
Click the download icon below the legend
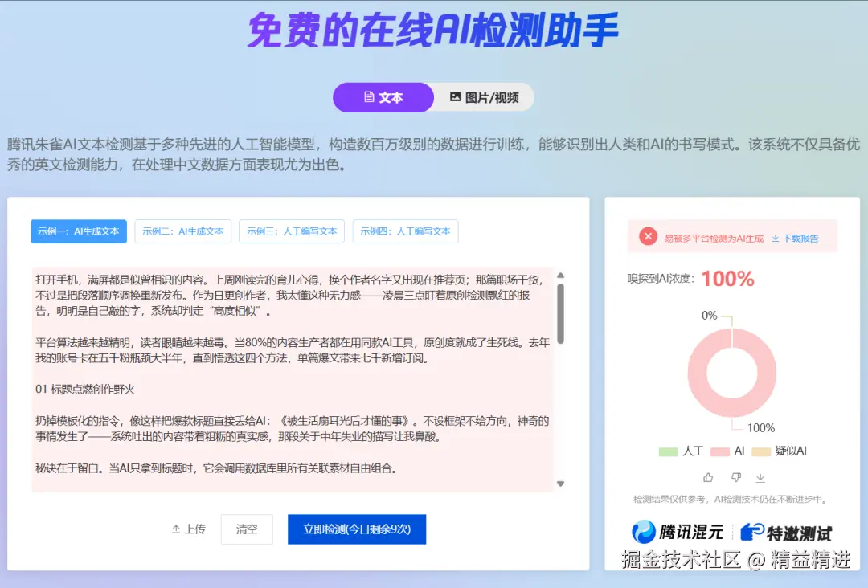click(x=760, y=479)
